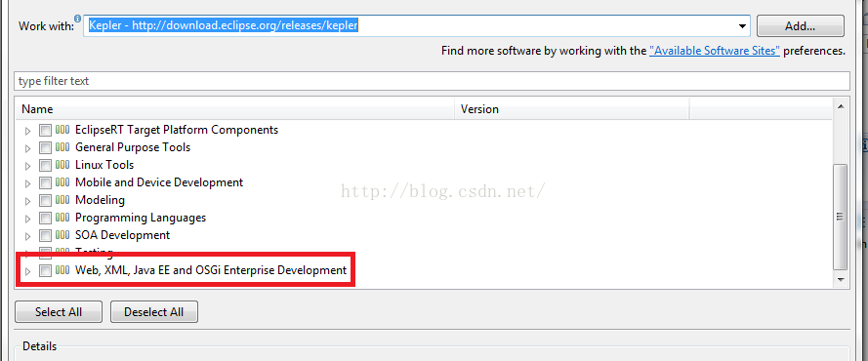Screen dimensions: 868x361
Task: Click the Linux Tools category icon
Action: coord(62,165)
